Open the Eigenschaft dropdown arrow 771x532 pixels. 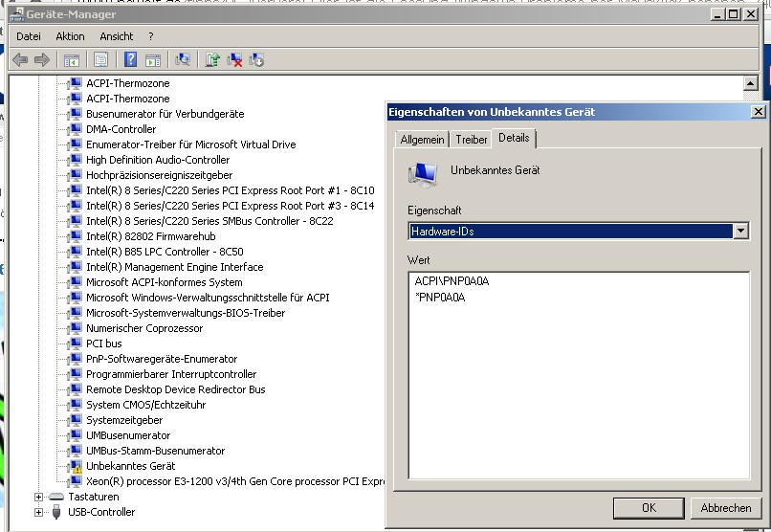741,232
